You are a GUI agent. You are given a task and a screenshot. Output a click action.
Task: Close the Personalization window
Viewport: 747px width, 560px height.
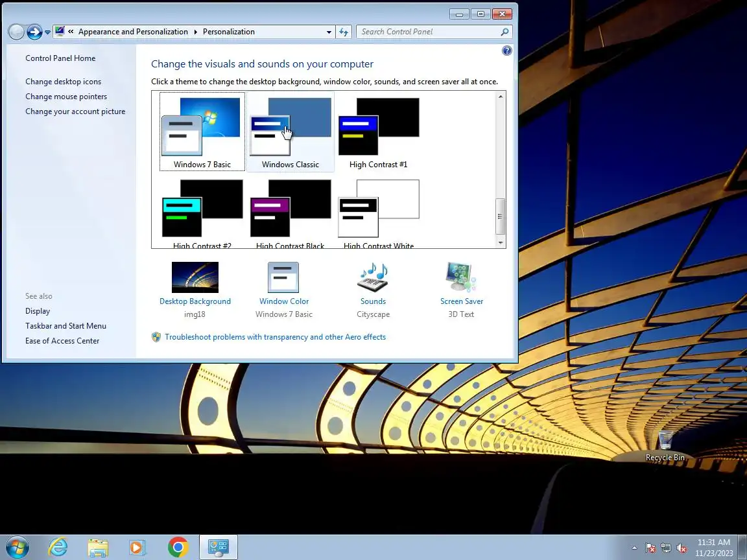[x=502, y=14]
